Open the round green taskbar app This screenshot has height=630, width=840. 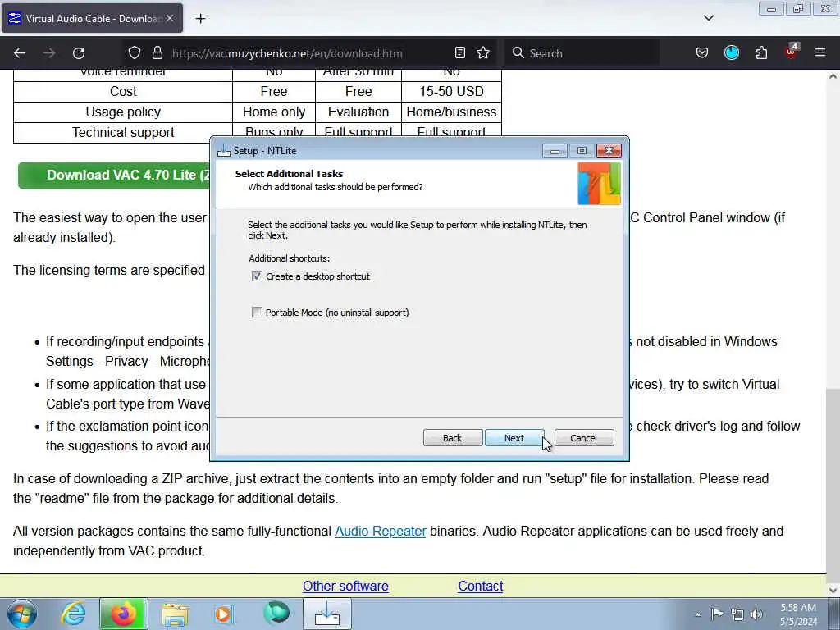coord(276,614)
